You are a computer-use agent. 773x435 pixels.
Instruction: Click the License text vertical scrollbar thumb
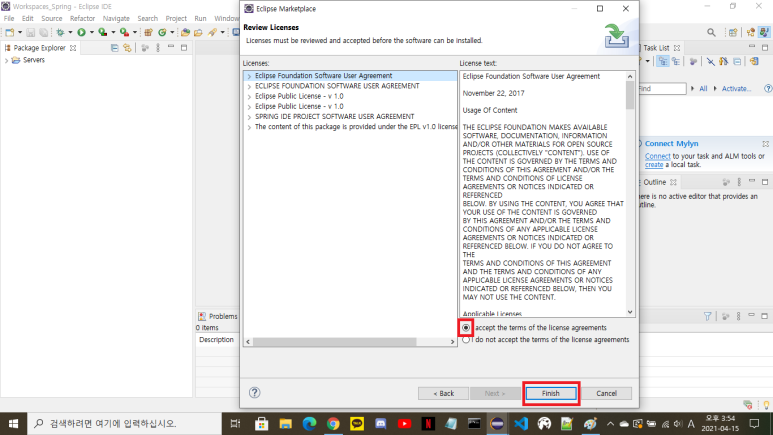[x=630, y=95]
